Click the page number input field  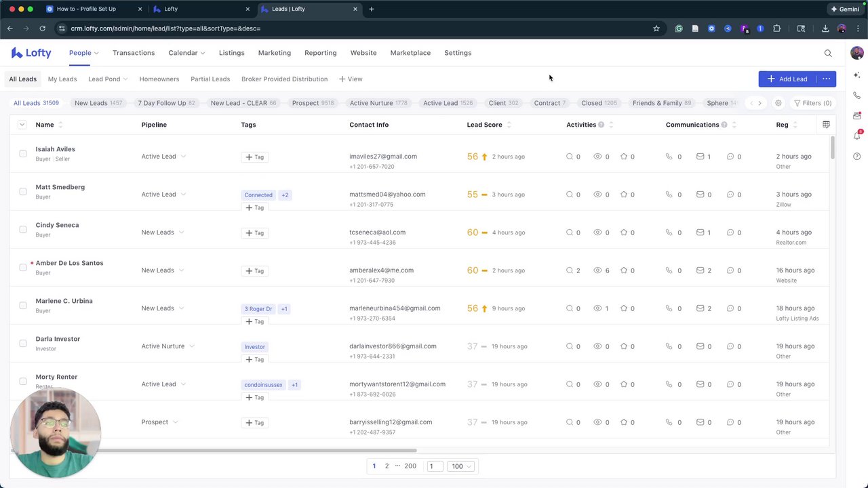click(435, 466)
